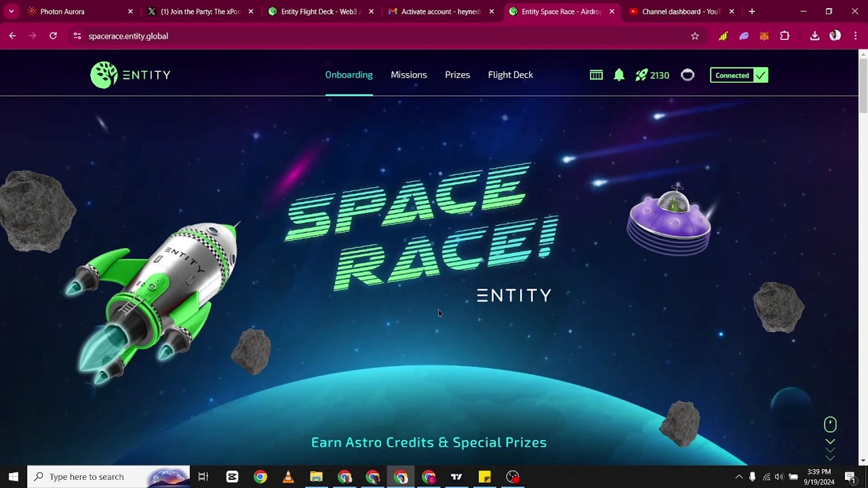View site information icon in address bar
The image size is (868, 488).
pyautogui.click(x=77, y=36)
